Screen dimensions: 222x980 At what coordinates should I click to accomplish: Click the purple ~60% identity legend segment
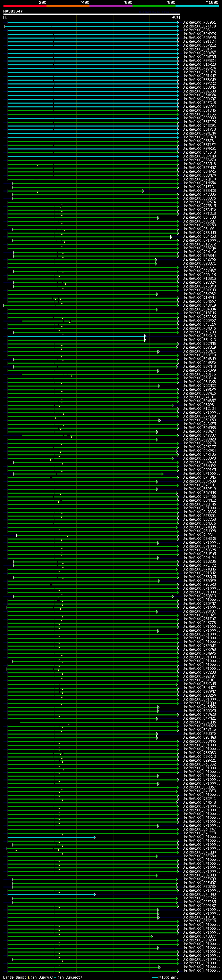(111, 6)
